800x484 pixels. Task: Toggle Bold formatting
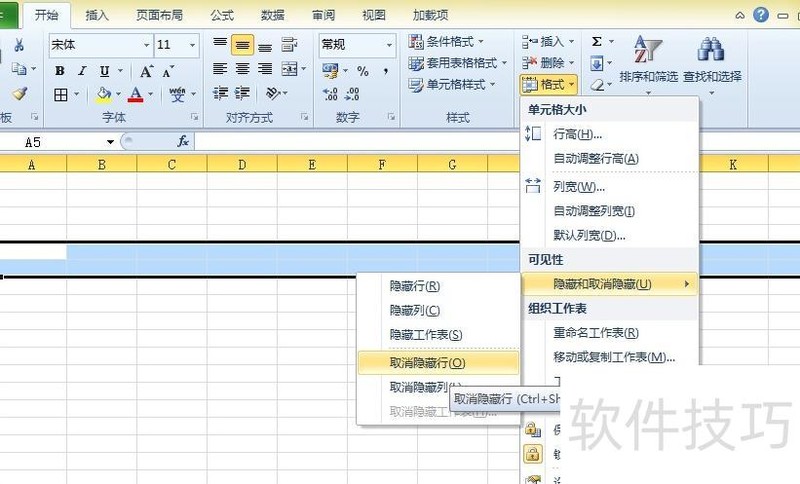pos(60,71)
